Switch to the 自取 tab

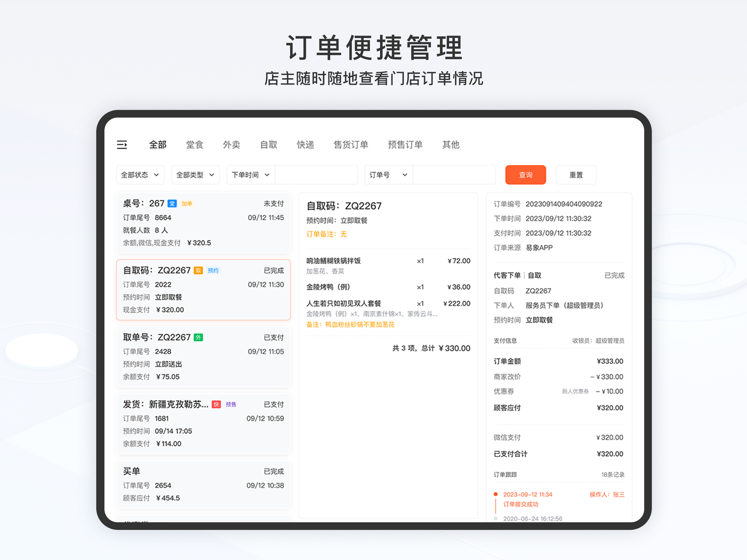[269, 145]
